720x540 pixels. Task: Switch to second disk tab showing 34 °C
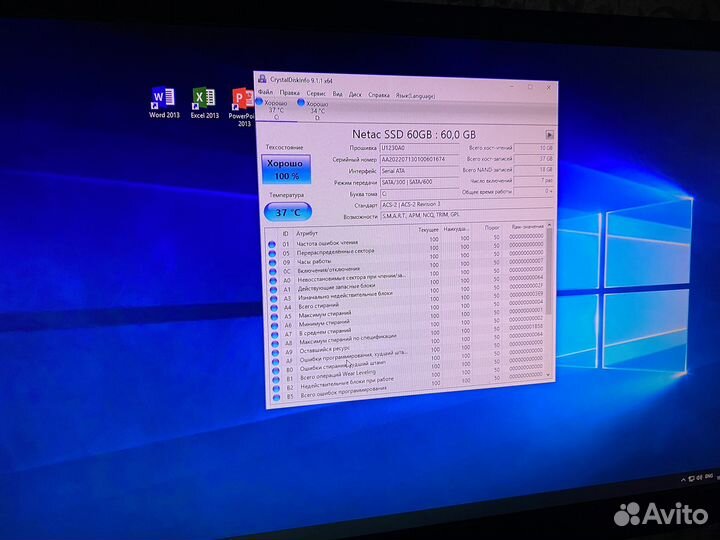tap(315, 110)
